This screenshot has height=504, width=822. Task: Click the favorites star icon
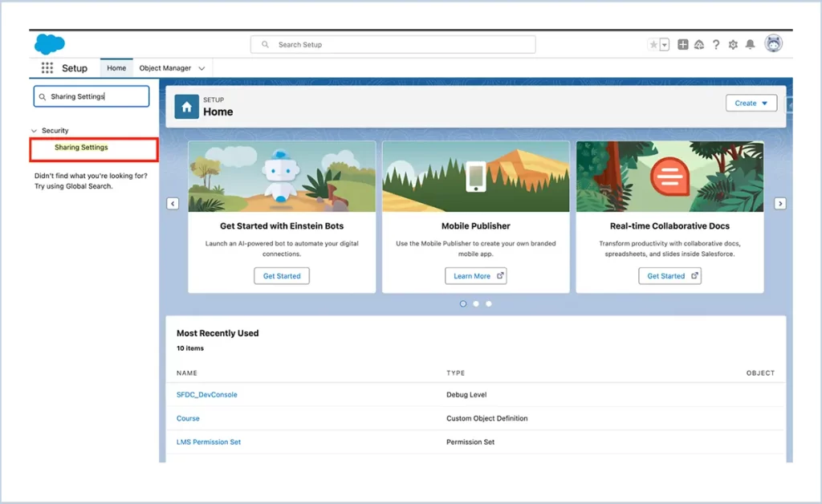click(653, 44)
